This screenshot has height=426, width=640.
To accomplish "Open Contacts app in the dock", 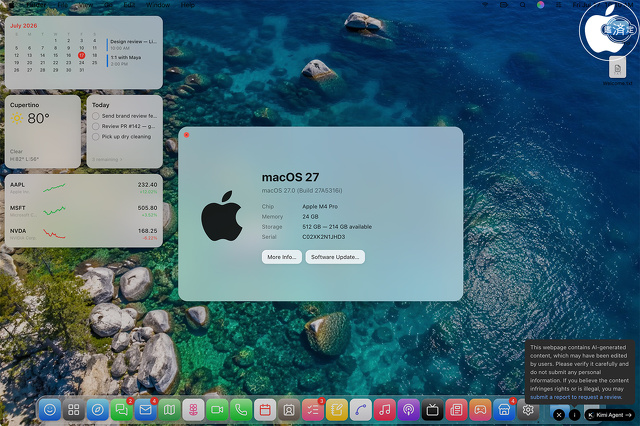I will pyautogui.click(x=289, y=409).
